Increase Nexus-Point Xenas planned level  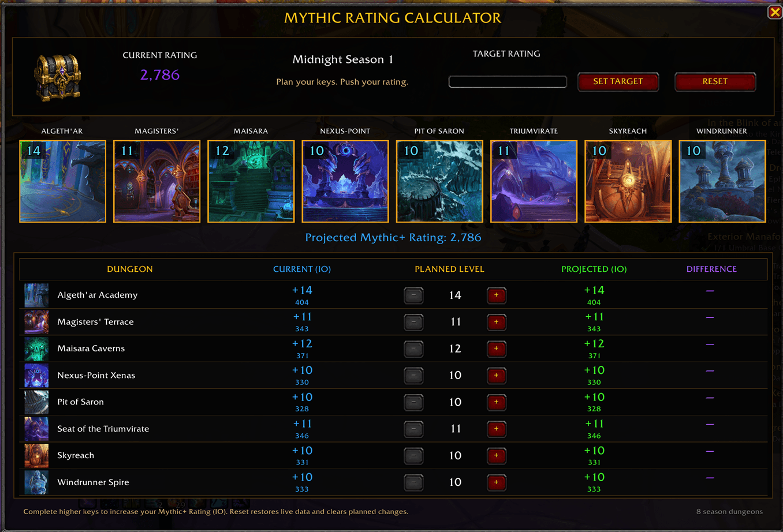(x=497, y=376)
